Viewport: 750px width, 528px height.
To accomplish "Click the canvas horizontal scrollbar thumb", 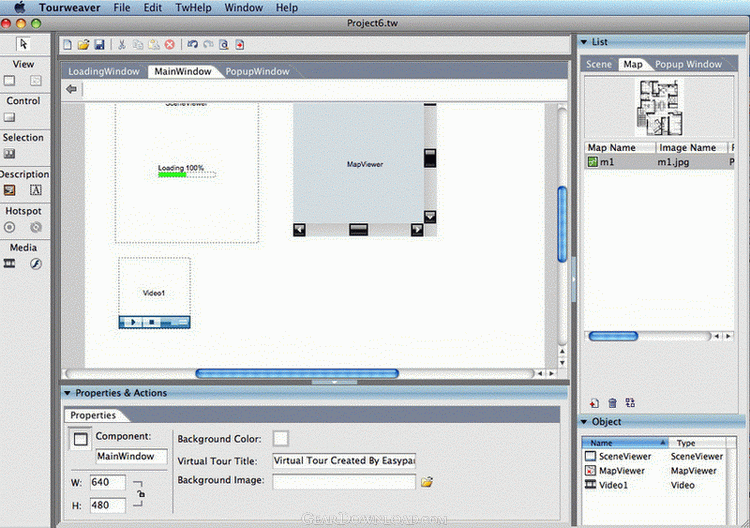I will click(x=297, y=374).
